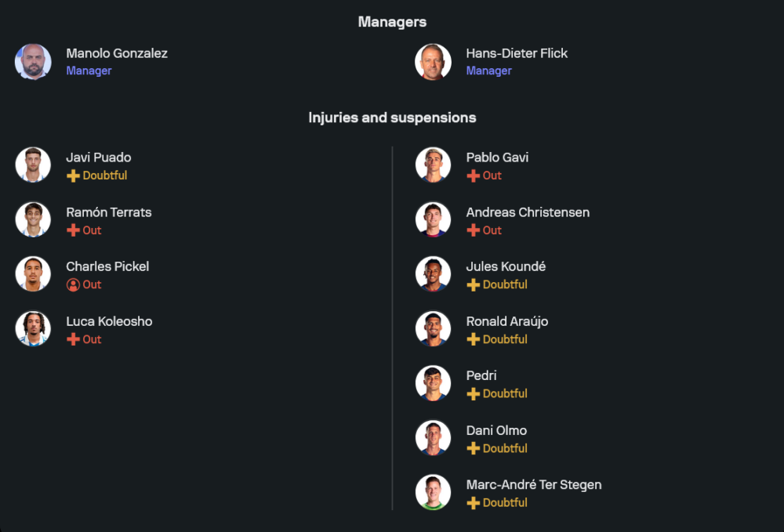Screen dimensions: 784x532
Task: Click the doubtful cross icon under Jules Koundé
Action: pyautogui.click(x=473, y=284)
